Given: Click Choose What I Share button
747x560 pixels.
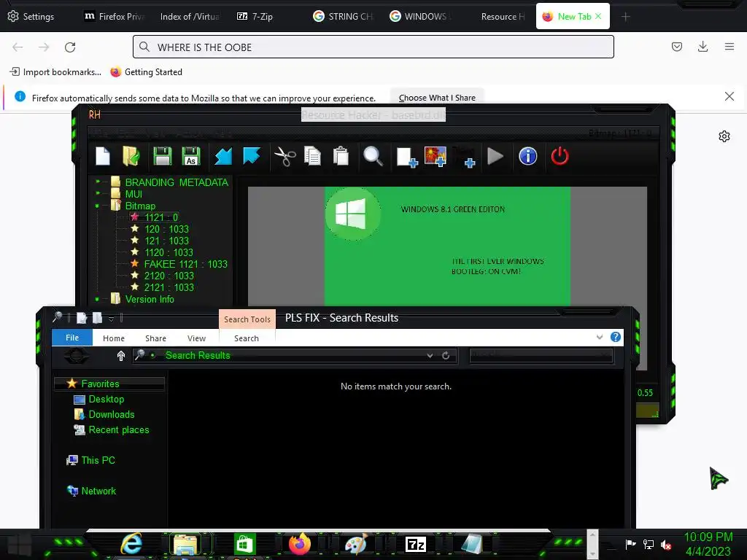Looking at the screenshot, I should coord(437,98).
